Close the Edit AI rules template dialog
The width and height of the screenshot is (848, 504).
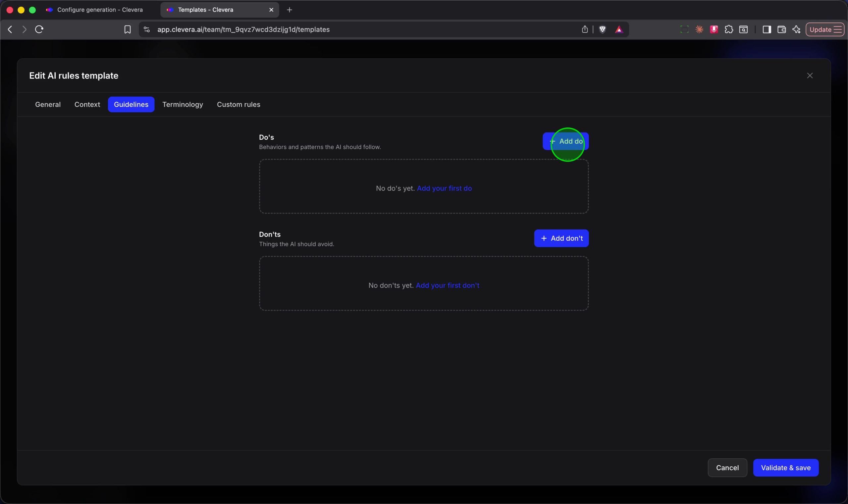pyautogui.click(x=810, y=76)
